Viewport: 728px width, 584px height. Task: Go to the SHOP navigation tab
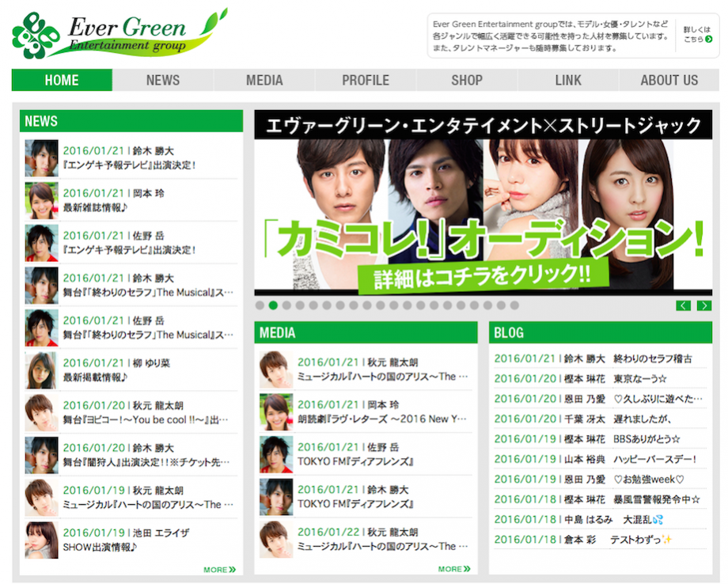click(467, 80)
